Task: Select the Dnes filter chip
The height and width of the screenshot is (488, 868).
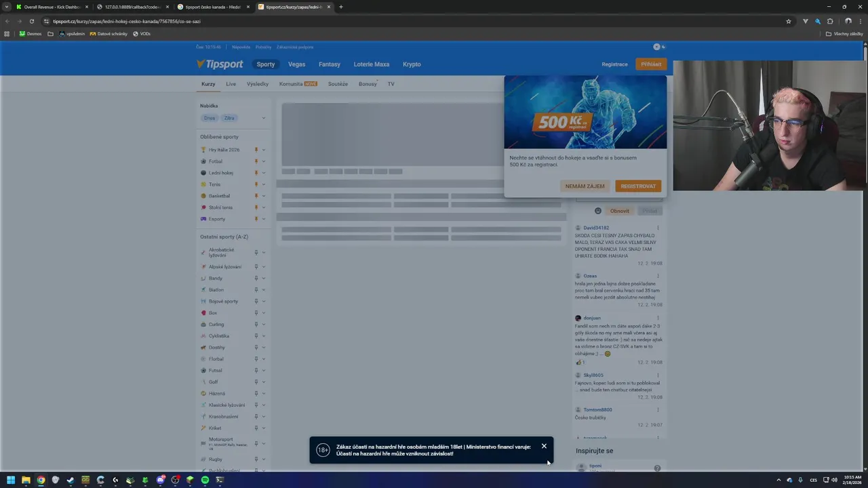Action: (x=210, y=118)
